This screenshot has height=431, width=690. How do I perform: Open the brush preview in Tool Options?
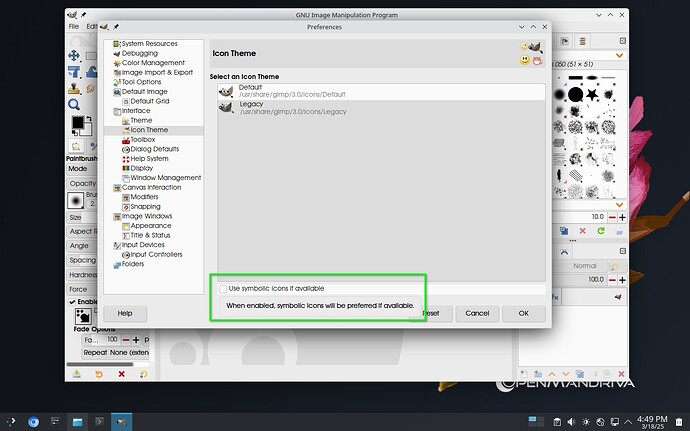(x=75, y=201)
